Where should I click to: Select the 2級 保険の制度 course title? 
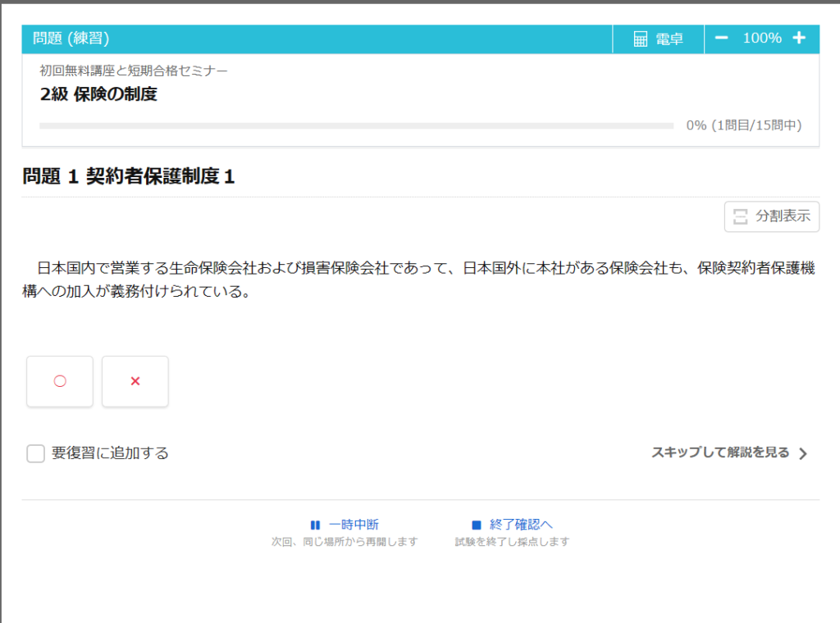pos(98,94)
